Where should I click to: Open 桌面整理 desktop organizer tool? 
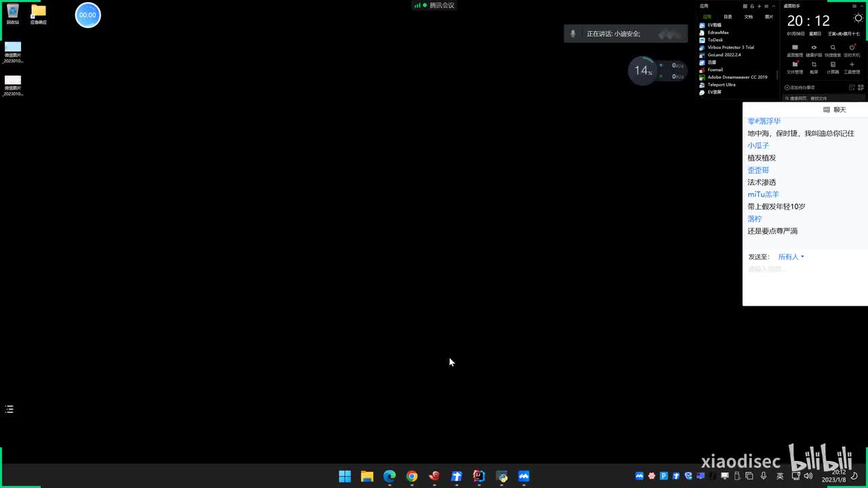(795, 51)
